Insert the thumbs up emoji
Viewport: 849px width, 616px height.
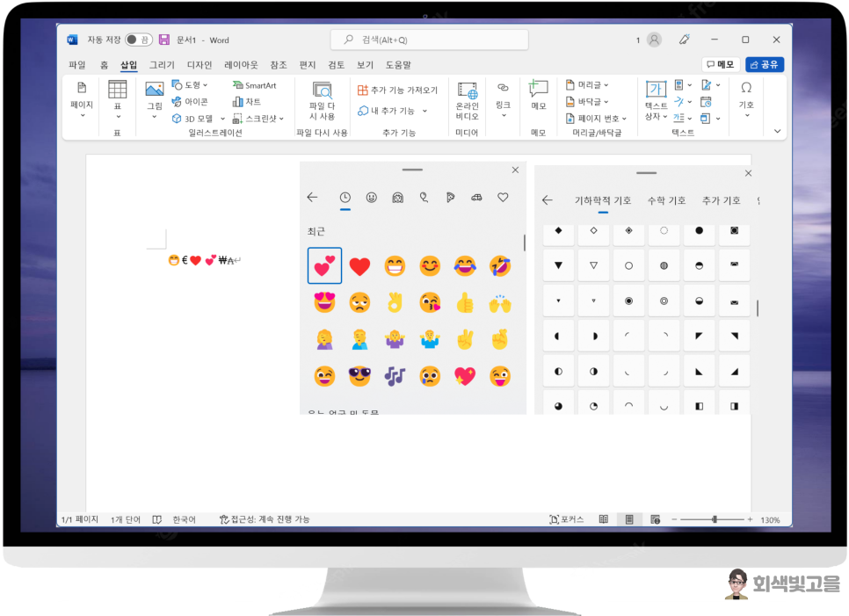coord(465,303)
